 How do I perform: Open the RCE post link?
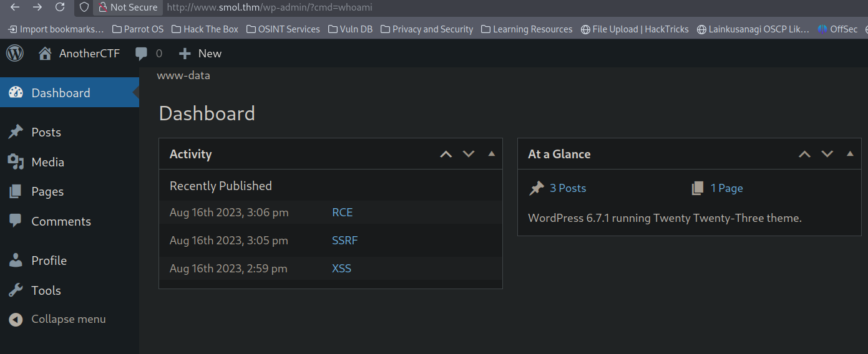[x=342, y=213]
